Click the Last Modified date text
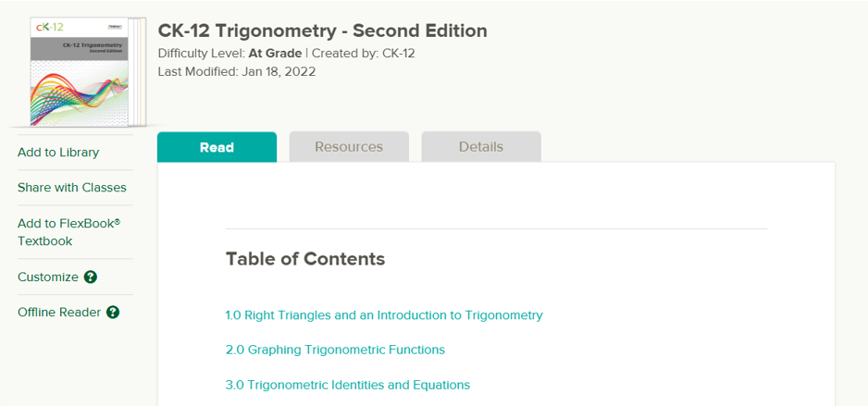Image resolution: width=868 pixels, height=406 pixels. (237, 71)
